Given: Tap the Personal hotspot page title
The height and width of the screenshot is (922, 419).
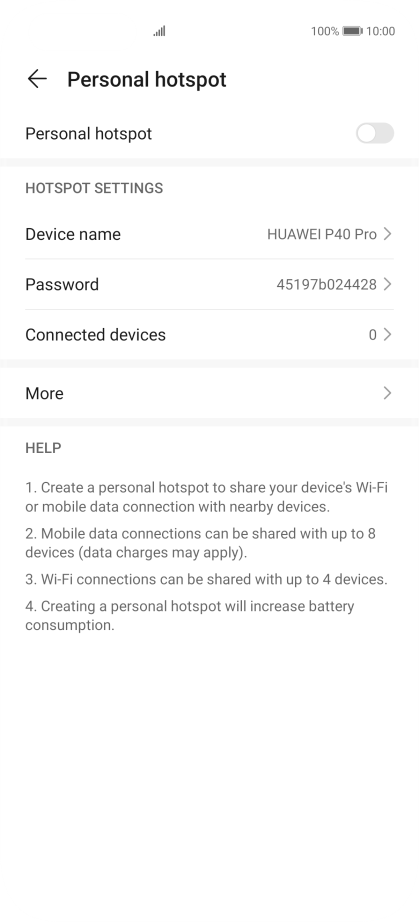Looking at the screenshot, I should pyautogui.click(x=146, y=79).
